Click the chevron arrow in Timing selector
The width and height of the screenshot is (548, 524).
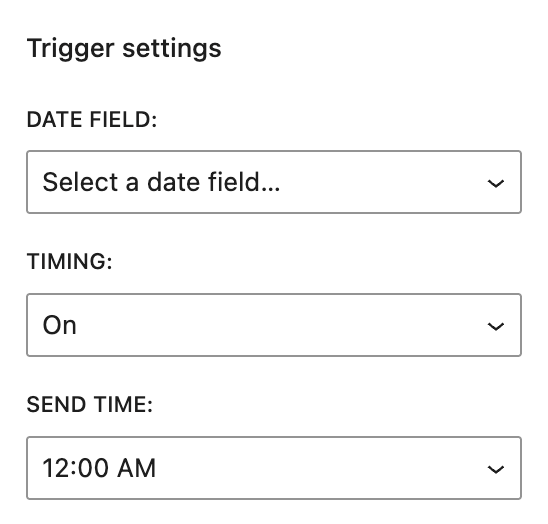[496, 326]
